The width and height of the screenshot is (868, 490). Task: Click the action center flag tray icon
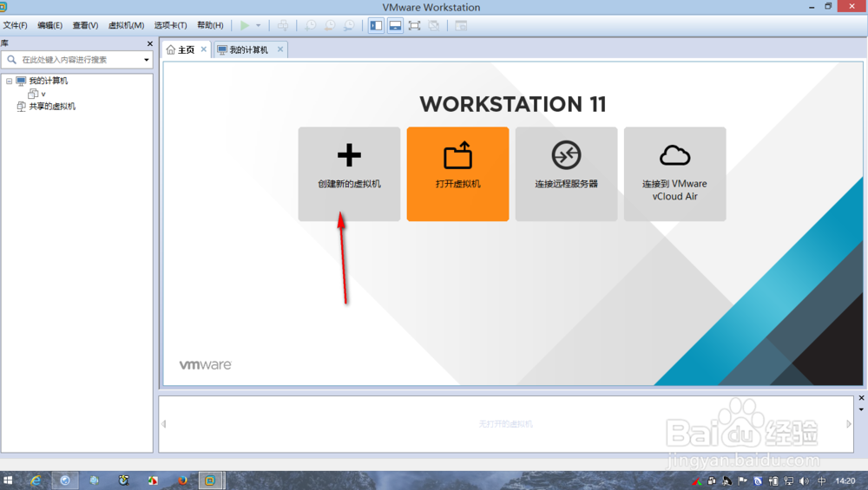point(742,481)
